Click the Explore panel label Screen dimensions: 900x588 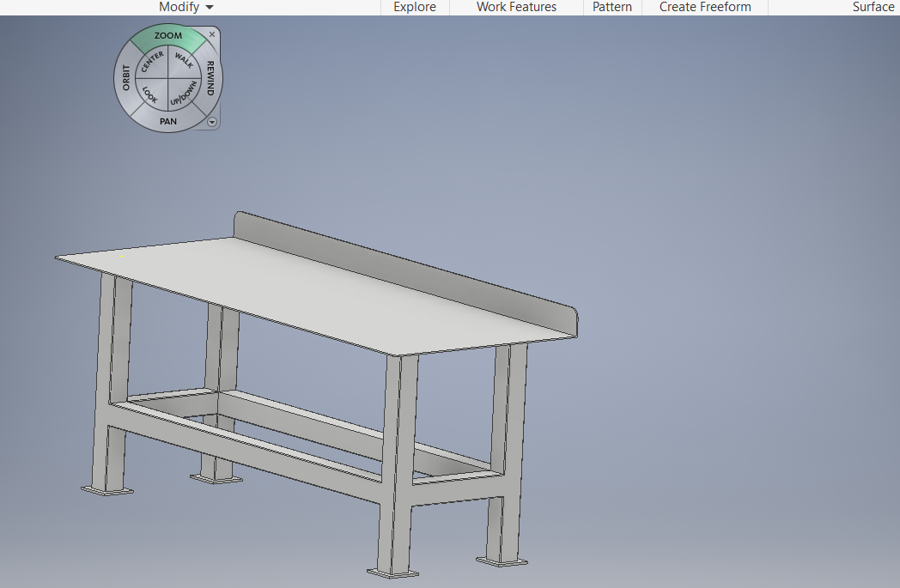pyautogui.click(x=415, y=7)
